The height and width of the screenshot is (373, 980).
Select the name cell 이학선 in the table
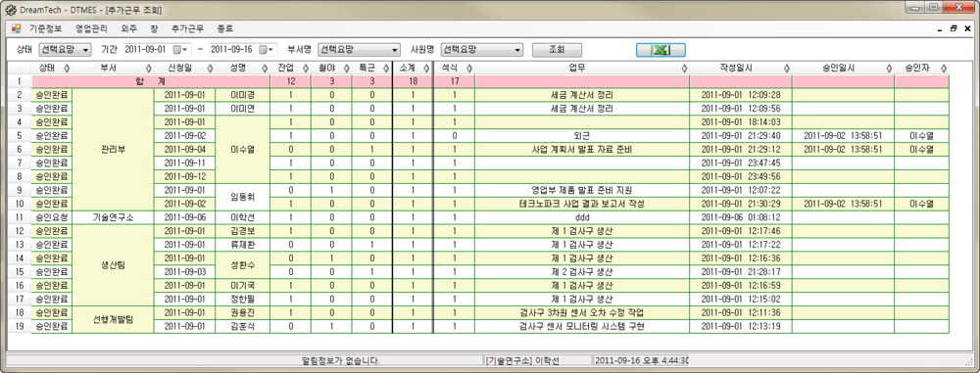click(x=242, y=217)
